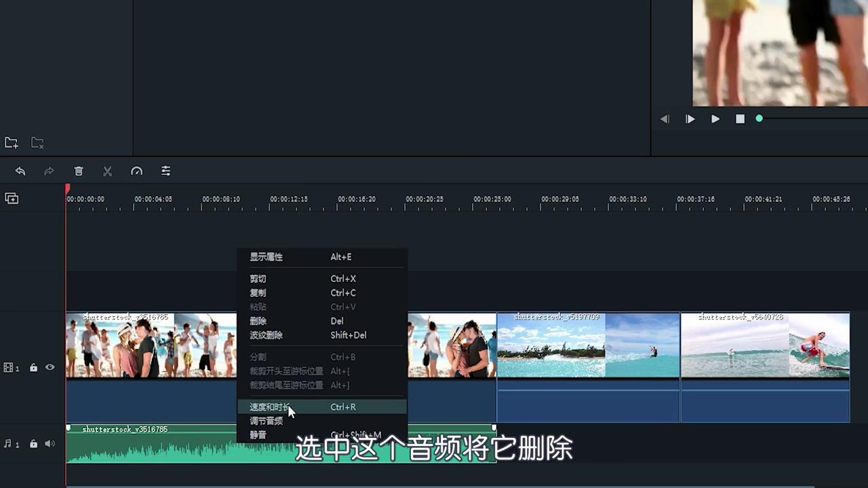This screenshot has width=868, height=488.
Task: Click the scissors Split icon
Action: [x=107, y=171]
